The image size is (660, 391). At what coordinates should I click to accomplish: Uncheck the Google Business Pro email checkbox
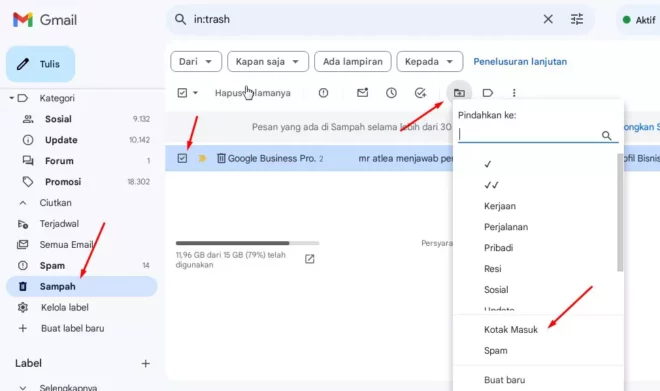coord(182,158)
